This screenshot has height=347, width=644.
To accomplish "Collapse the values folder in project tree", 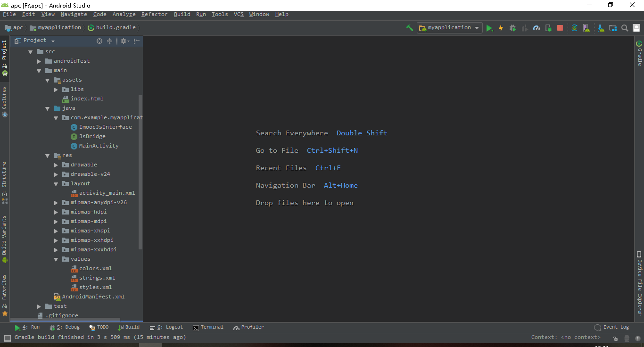I will 56,259.
